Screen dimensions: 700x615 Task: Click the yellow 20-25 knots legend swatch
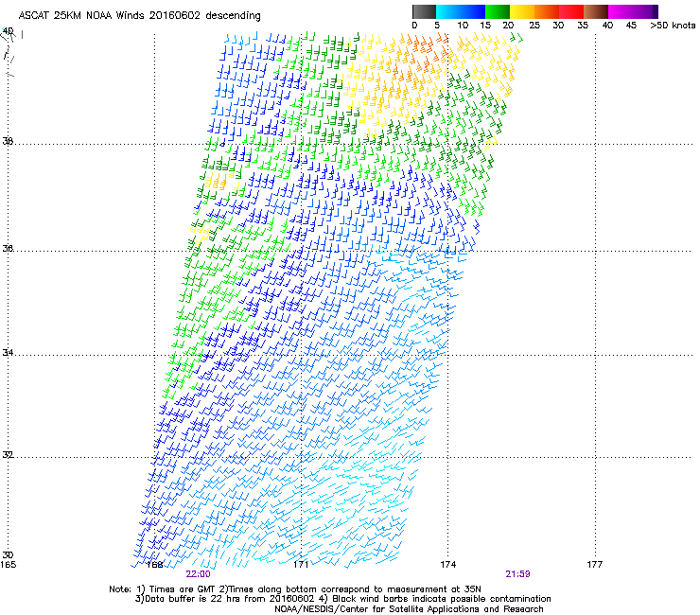coord(522,11)
